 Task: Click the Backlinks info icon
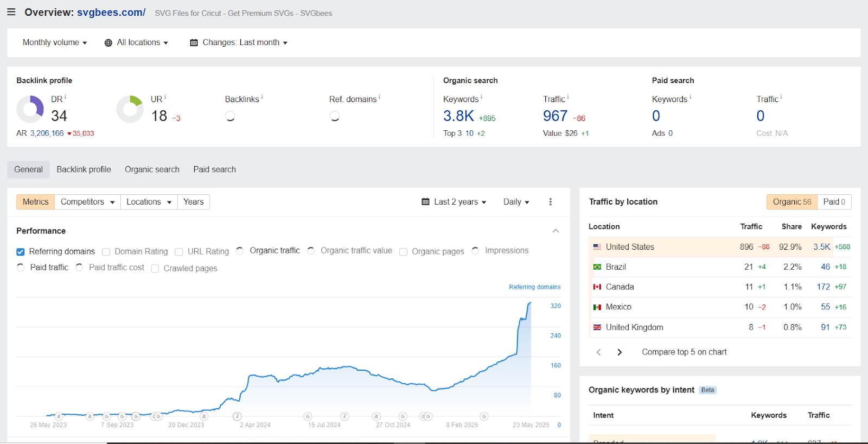[262, 97]
